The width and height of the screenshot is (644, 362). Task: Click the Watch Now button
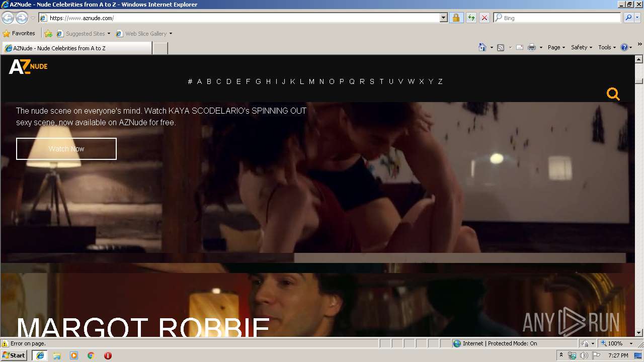66,149
